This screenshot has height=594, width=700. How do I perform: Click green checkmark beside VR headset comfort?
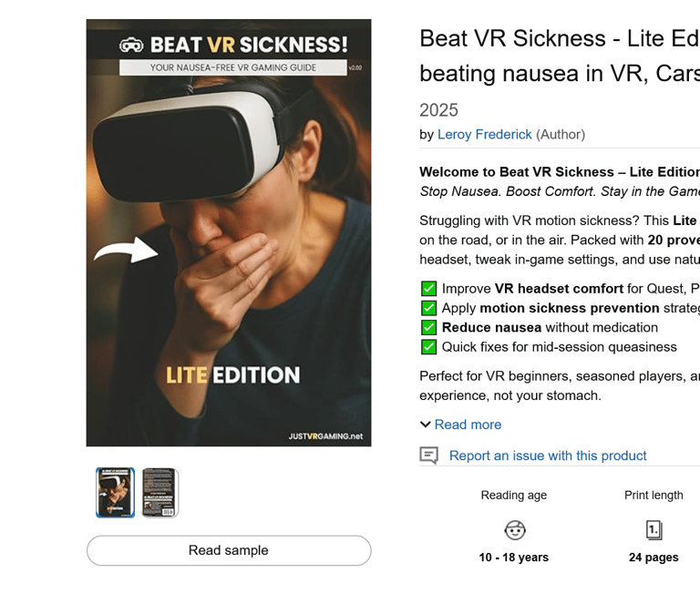click(x=428, y=289)
